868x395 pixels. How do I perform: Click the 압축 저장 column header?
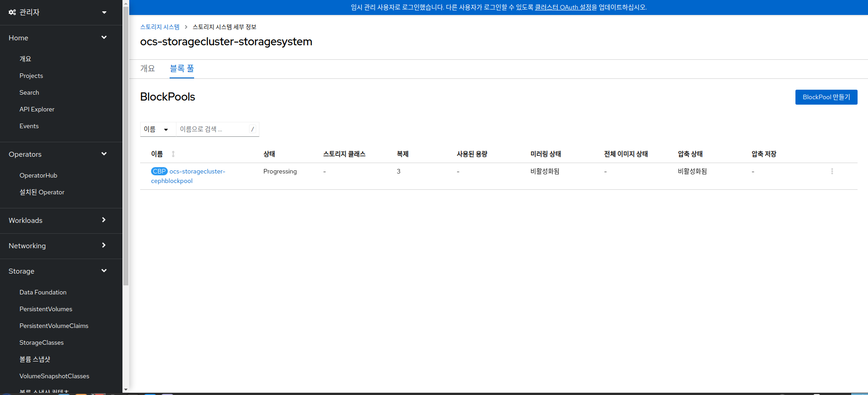click(x=764, y=154)
